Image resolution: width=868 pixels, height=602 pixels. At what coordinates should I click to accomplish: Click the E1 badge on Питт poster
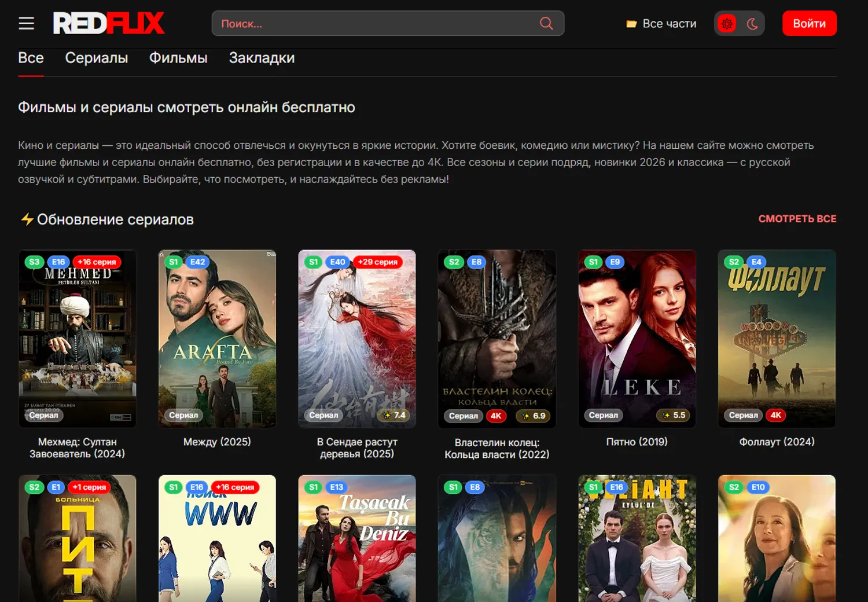[x=56, y=487]
